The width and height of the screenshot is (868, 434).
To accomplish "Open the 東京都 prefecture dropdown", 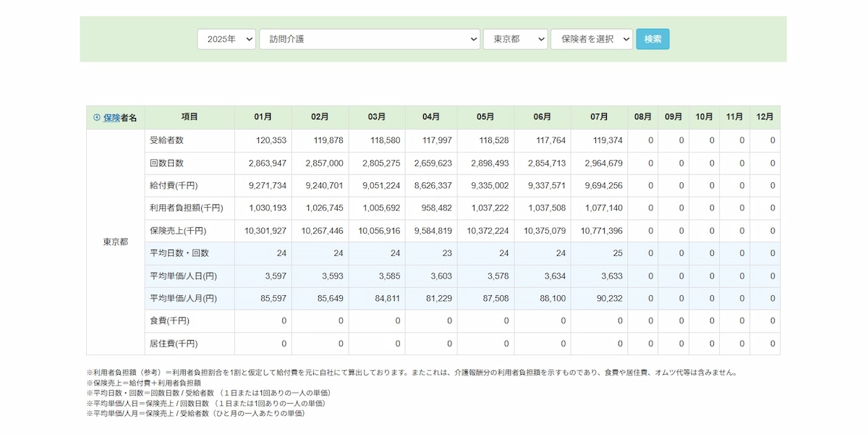I will point(515,39).
